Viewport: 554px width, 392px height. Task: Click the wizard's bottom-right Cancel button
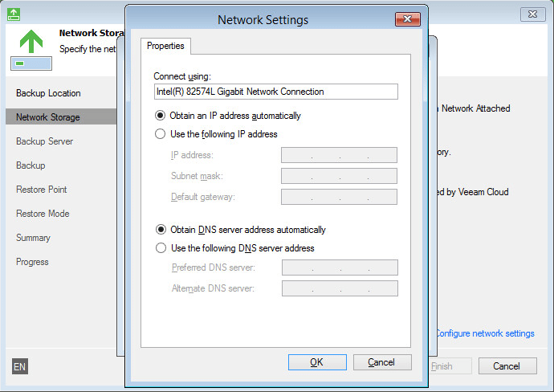[507, 366]
